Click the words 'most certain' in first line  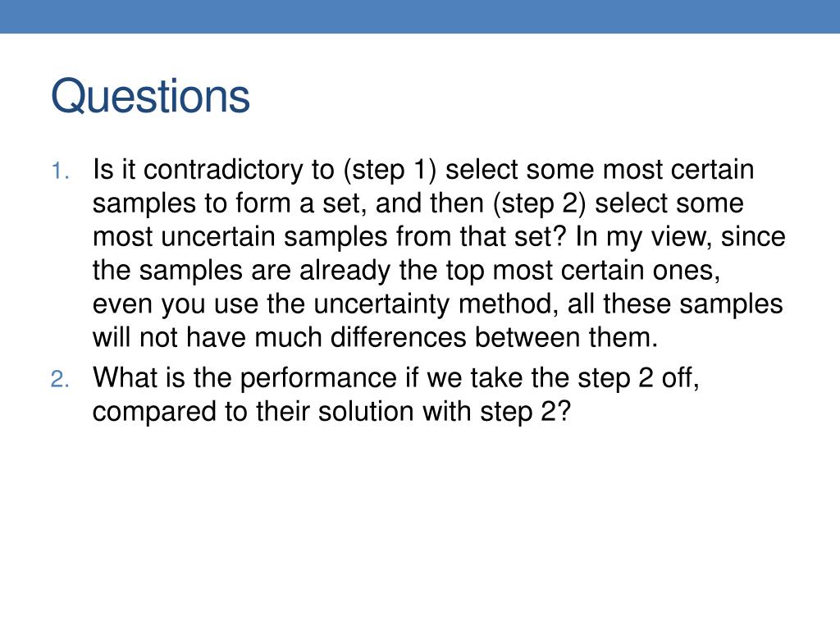pyautogui.click(x=678, y=170)
